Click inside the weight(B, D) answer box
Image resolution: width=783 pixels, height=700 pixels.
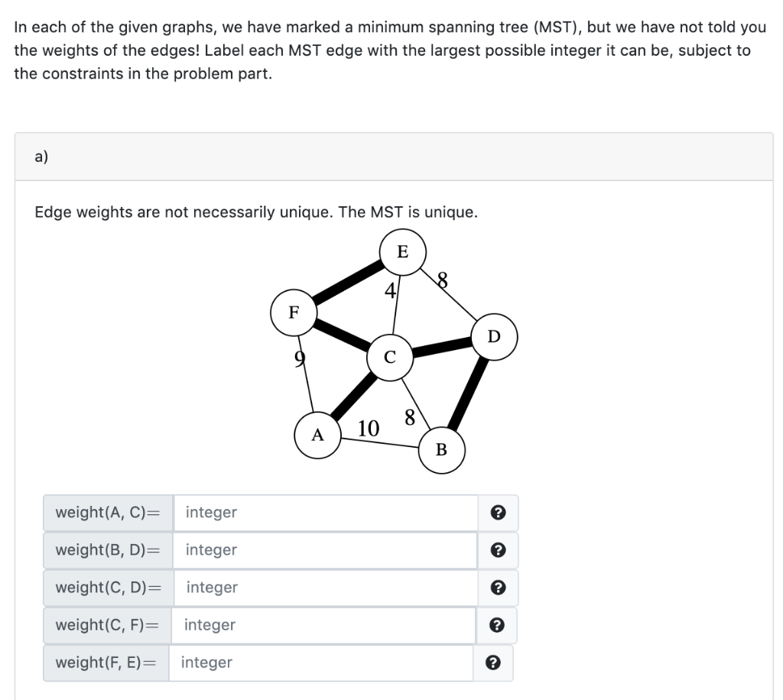click(x=321, y=550)
